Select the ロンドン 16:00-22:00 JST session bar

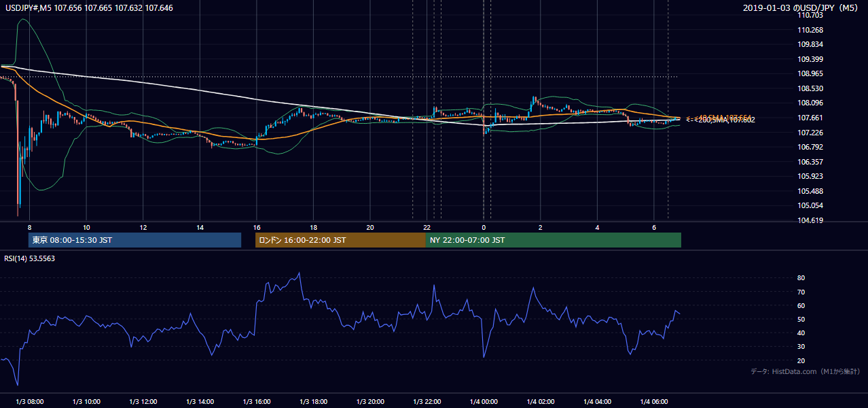pyautogui.click(x=340, y=240)
